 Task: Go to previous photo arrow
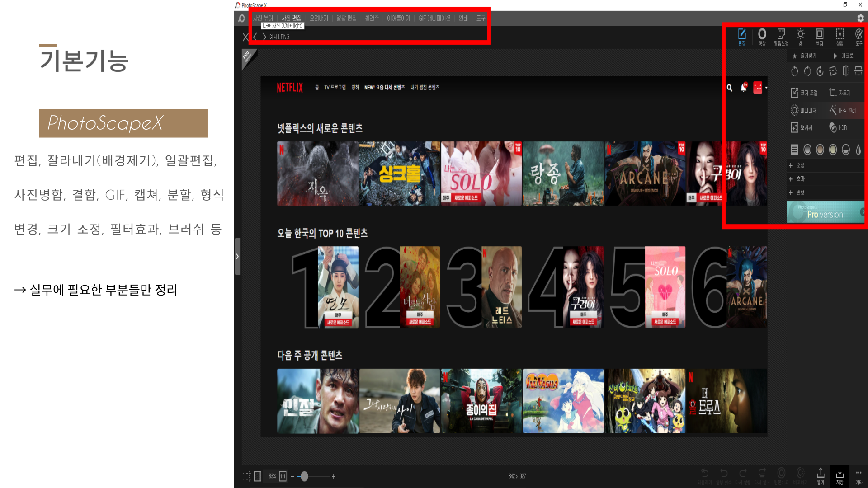tap(255, 37)
